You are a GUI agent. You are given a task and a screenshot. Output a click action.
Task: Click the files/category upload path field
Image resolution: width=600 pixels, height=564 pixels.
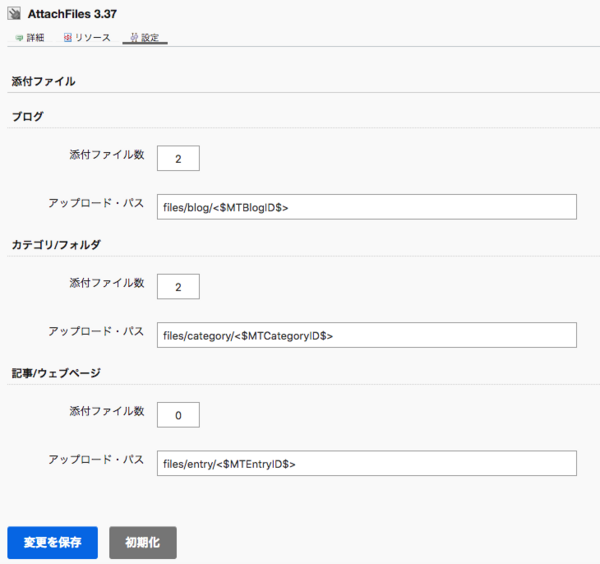(x=367, y=335)
